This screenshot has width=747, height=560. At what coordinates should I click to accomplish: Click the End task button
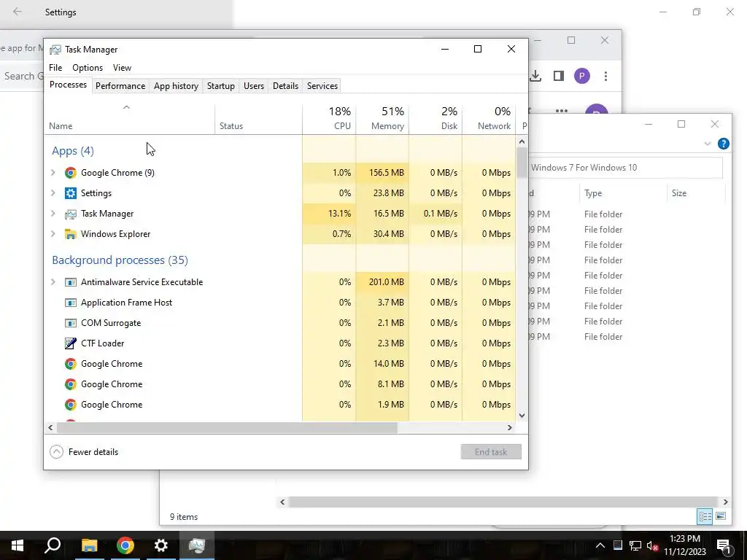tap(491, 452)
